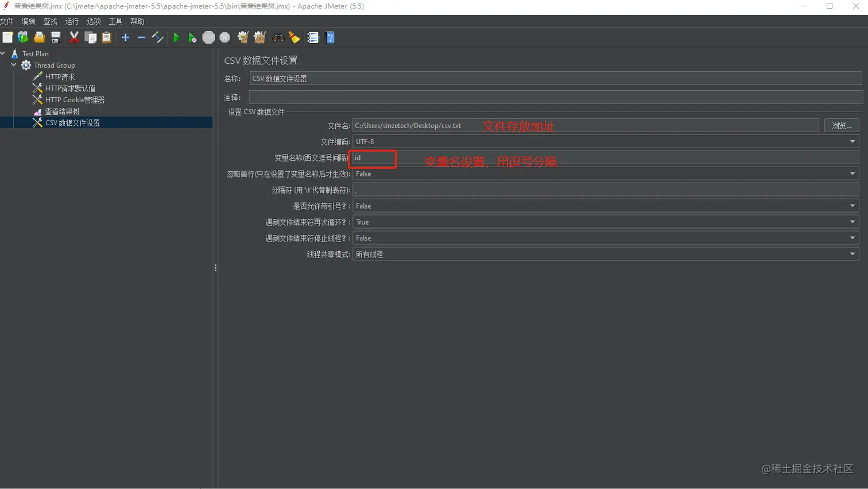Click the Copy toolbar icon

[x=91, y=37]
